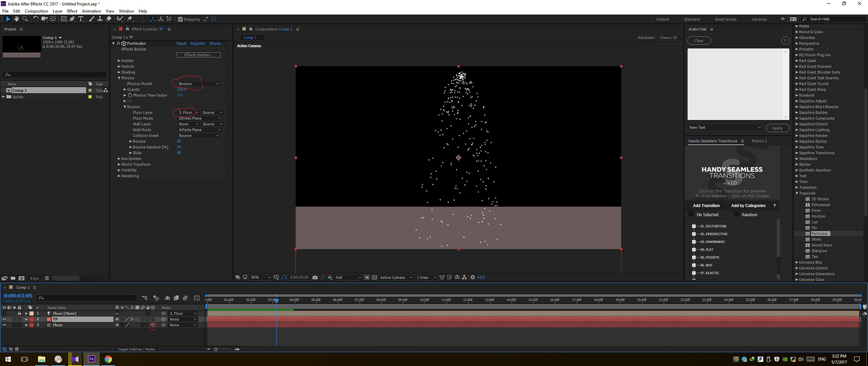
Task: Open After Effects from Windows taskbar
Action: pos(91,359)
